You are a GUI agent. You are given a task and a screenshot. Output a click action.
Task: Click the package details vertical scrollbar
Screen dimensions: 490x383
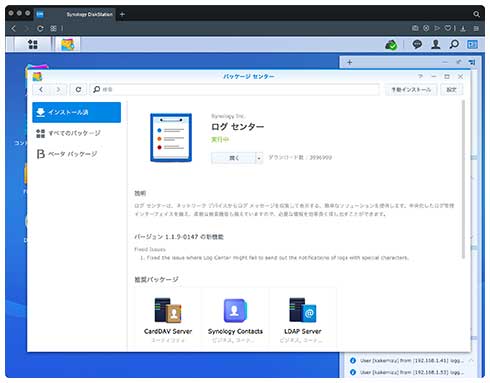[463, 179]
